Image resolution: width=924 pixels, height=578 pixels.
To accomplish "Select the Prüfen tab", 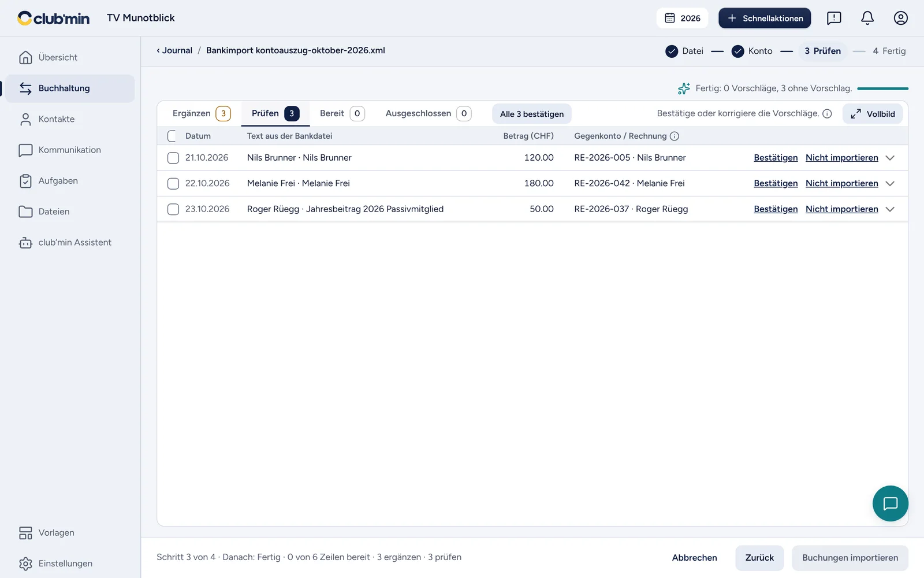I will click(x=275, y=114).
